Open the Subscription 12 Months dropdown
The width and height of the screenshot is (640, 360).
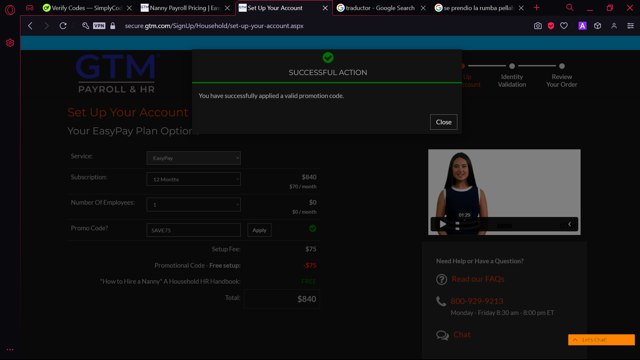(193, 179)
